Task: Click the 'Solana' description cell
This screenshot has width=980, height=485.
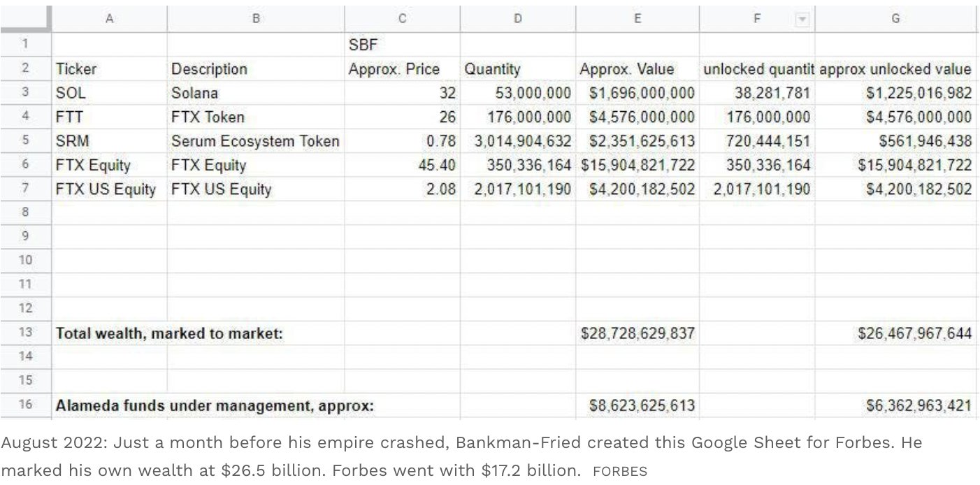Action: pos(256,93)
